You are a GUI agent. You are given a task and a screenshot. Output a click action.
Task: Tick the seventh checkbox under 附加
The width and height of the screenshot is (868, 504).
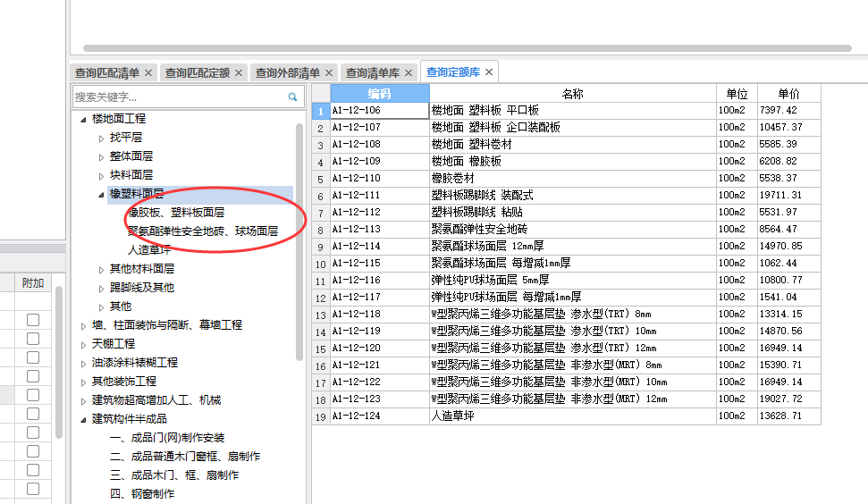tap(33, 433)
